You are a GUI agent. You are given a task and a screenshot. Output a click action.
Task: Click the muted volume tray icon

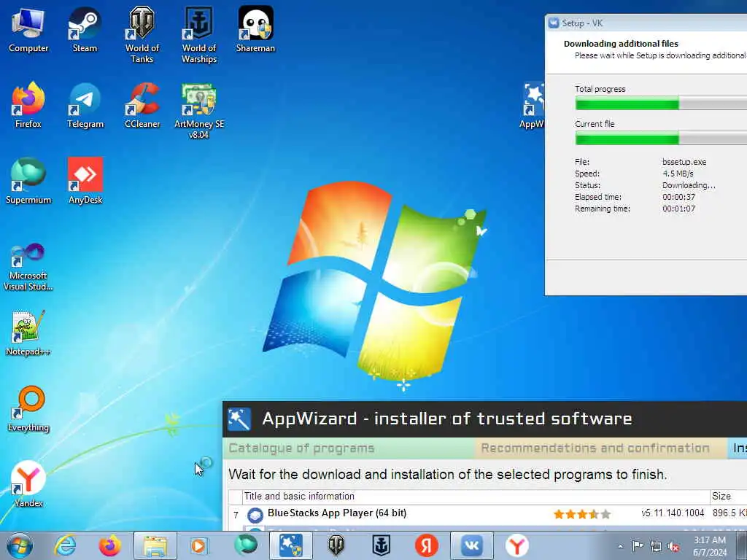pyautogui.click(x=673, y=546)
